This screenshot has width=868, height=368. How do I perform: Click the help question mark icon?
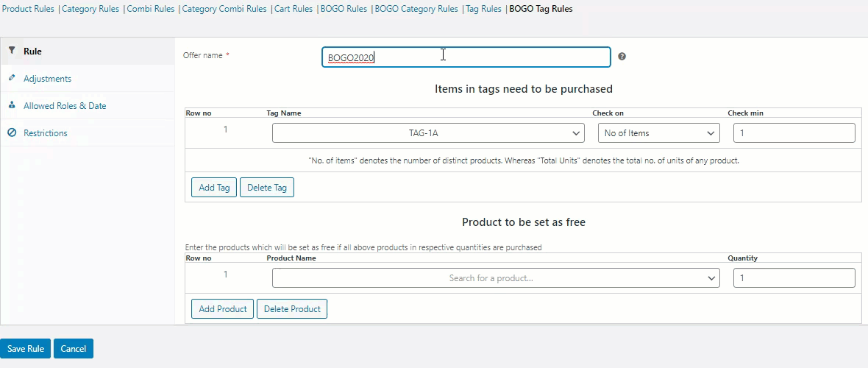point(622,57)
